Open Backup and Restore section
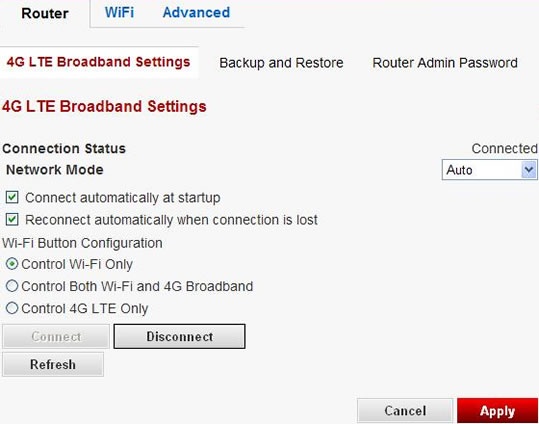Screen dimensions: 539x424 281,63
